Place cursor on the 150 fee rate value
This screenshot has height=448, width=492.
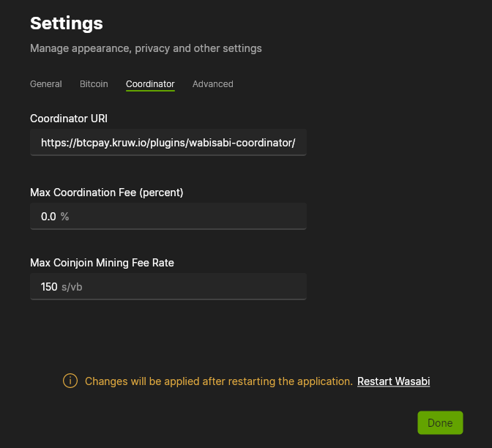(x=49, y=287)
